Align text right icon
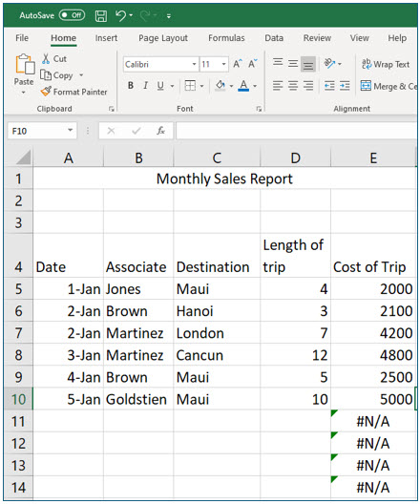This screenshot has width=420, height=504. pos(308,86)
